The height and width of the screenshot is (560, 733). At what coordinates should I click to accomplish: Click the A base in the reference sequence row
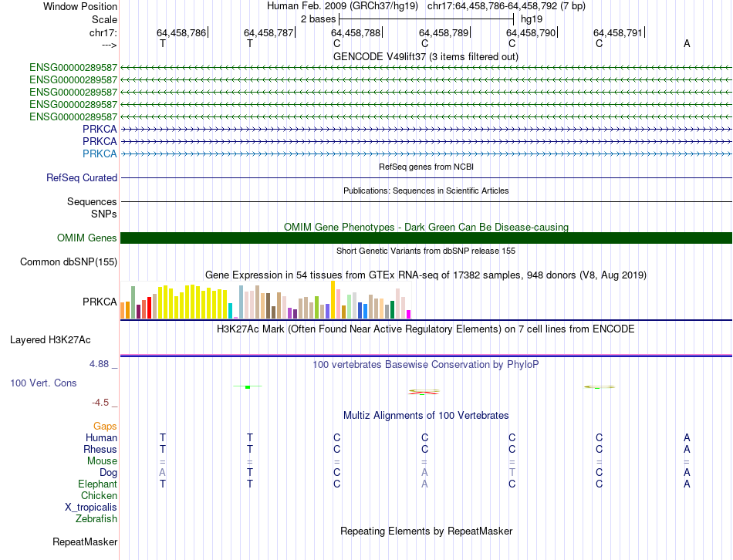pos(687,43)
